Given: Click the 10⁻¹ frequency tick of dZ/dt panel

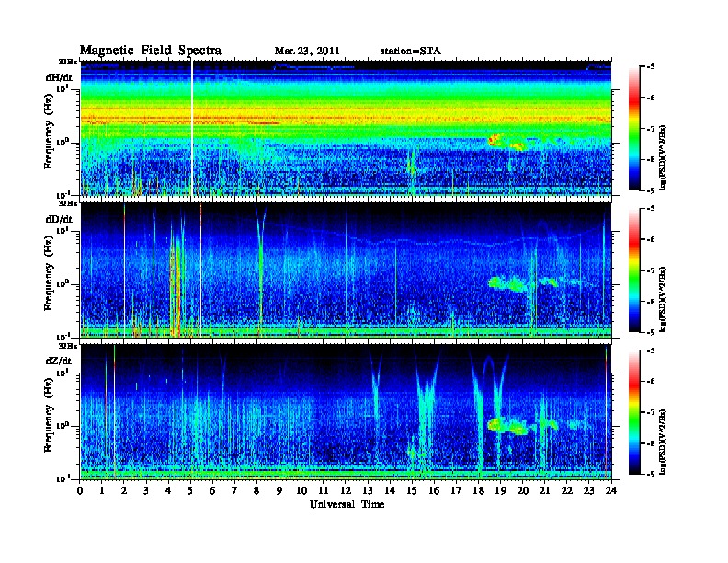Looking at the screenshot, I should [63, 478].
